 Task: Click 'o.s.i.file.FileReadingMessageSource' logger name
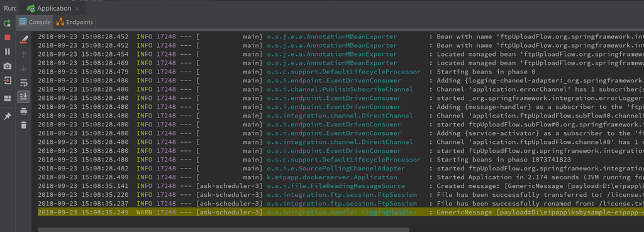pos(336,186)
